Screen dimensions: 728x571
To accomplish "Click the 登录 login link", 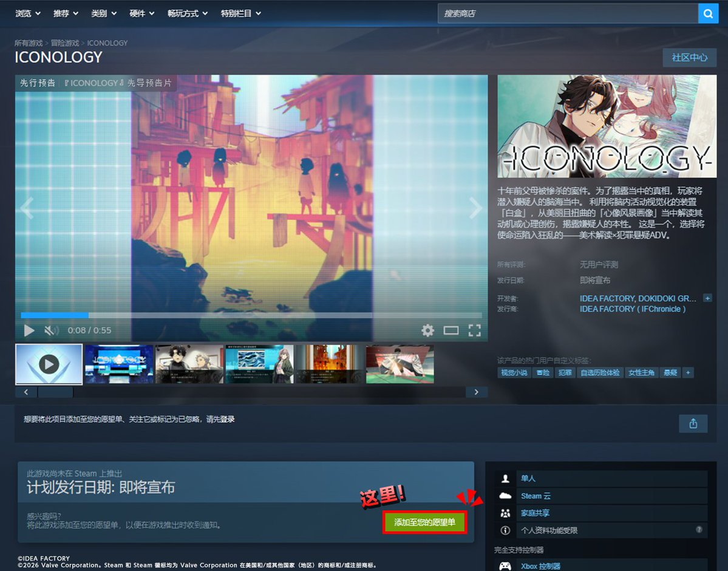I will coord(228,419).
